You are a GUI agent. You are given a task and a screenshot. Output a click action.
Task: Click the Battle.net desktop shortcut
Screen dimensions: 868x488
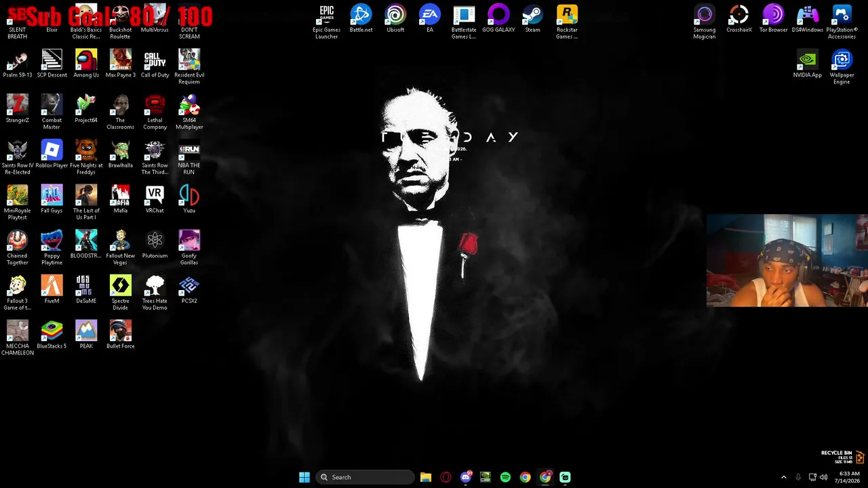361,19
